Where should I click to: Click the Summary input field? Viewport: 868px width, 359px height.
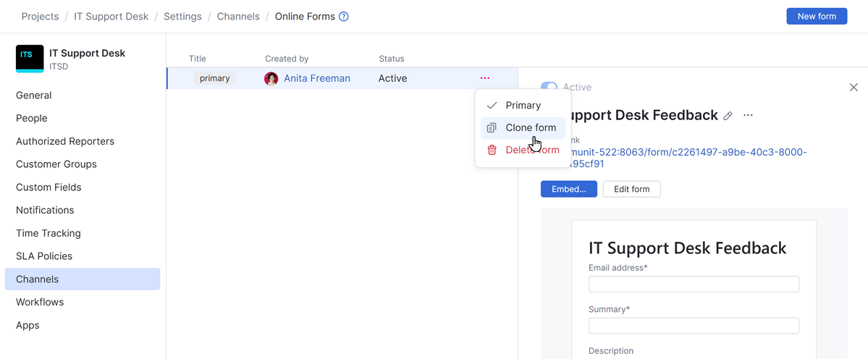pyautogui.click(x=694, y=326)
